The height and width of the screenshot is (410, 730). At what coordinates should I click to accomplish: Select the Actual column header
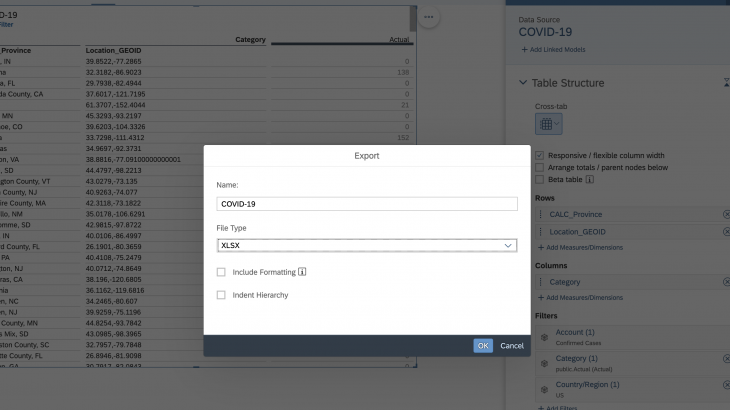[399, 40]
